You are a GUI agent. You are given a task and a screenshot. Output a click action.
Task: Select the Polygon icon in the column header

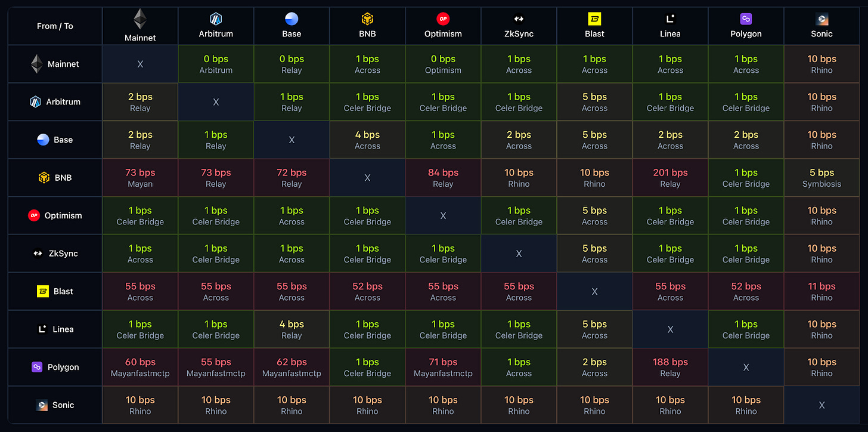coord(746,19)
